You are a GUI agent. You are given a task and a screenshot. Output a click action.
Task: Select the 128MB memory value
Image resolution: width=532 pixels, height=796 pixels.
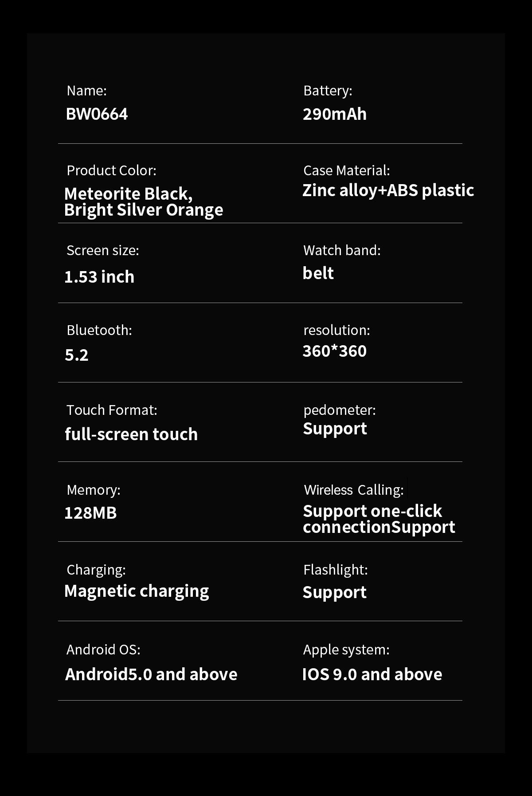pyautogui.click(x=90, y=513)
